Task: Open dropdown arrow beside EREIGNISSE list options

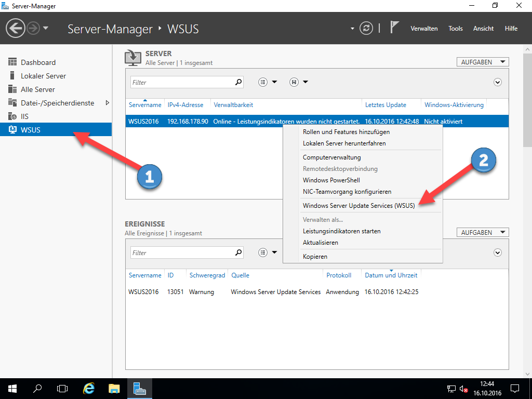Action: point(274,252)
